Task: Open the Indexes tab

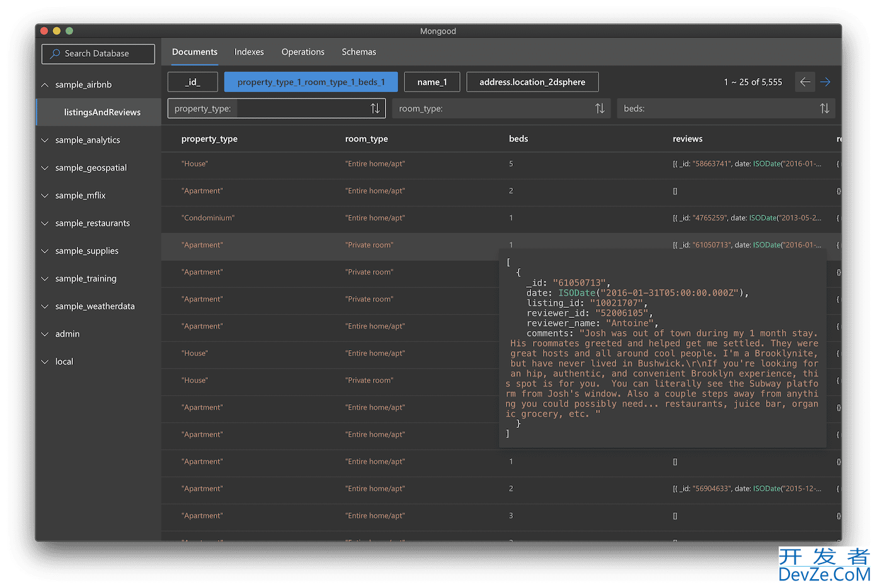Action: pos(249,52)
